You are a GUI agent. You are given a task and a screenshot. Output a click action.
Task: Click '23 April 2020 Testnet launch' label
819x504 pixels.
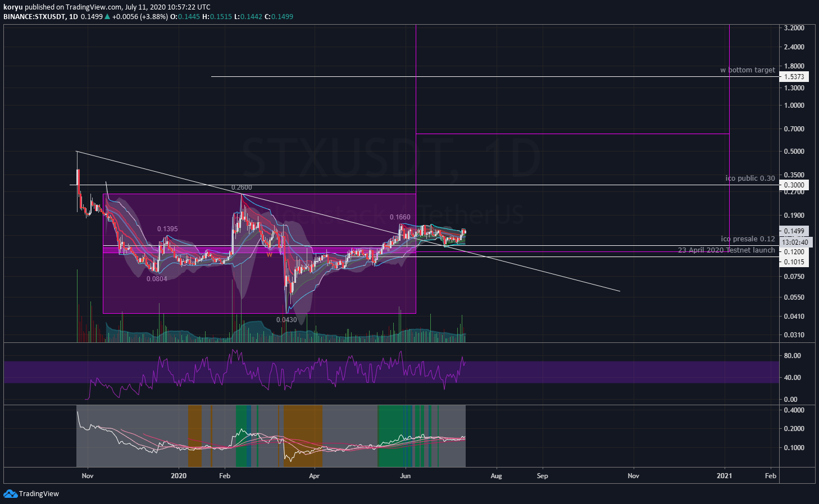click(726, 250)
